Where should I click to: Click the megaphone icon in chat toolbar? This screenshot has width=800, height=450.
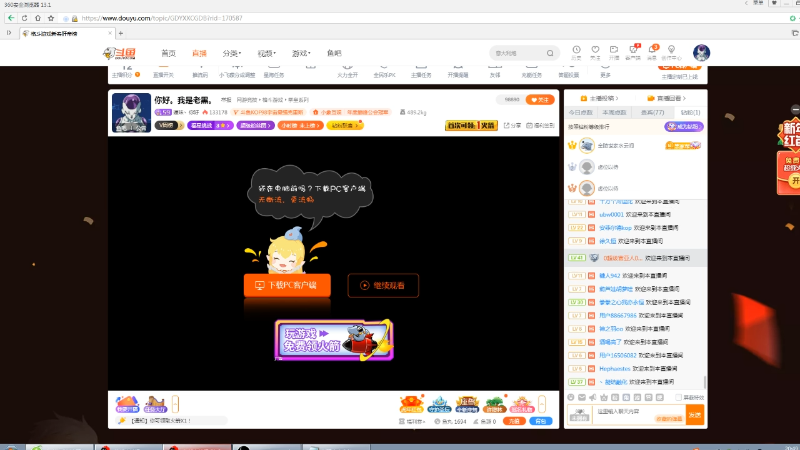592,397
